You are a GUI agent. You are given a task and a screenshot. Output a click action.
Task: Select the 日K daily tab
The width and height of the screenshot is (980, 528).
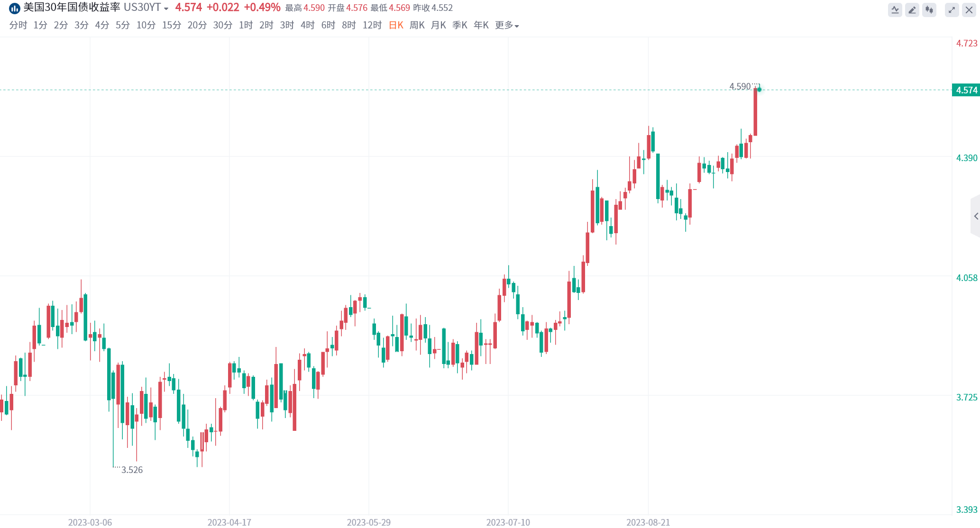click(x=396, y=25)
